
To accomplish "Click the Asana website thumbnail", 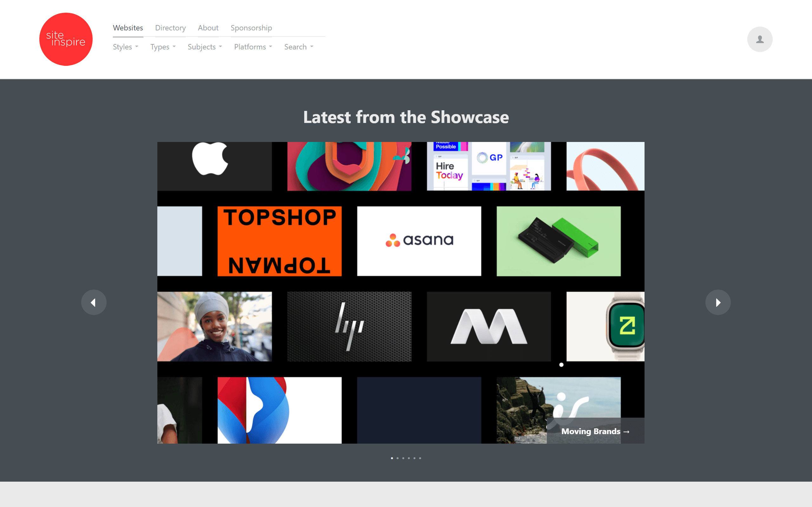I will [418, 241].
